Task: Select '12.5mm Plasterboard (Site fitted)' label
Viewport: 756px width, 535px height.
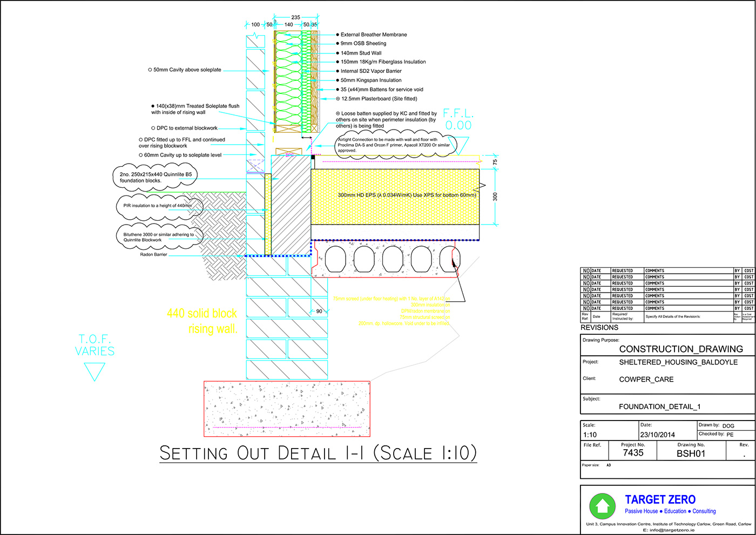Action: (x=379, y=99)
